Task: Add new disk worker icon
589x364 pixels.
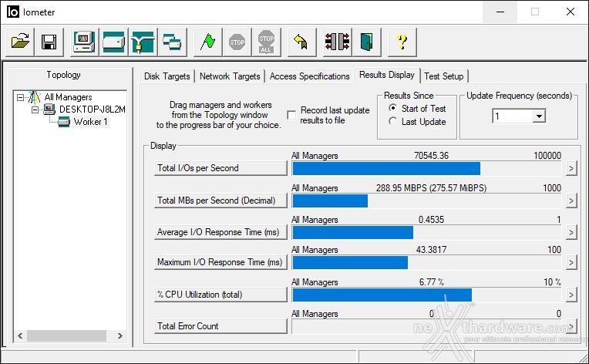Action: click(x=113, y=42)
